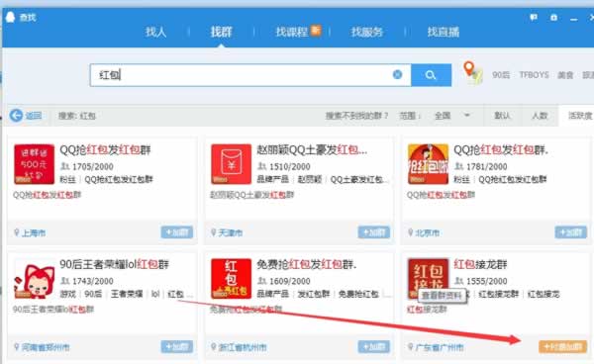594x364 pixels.
Task: Open 90后王者荣耀lol红包群 fox avatar
Action: 34,279
